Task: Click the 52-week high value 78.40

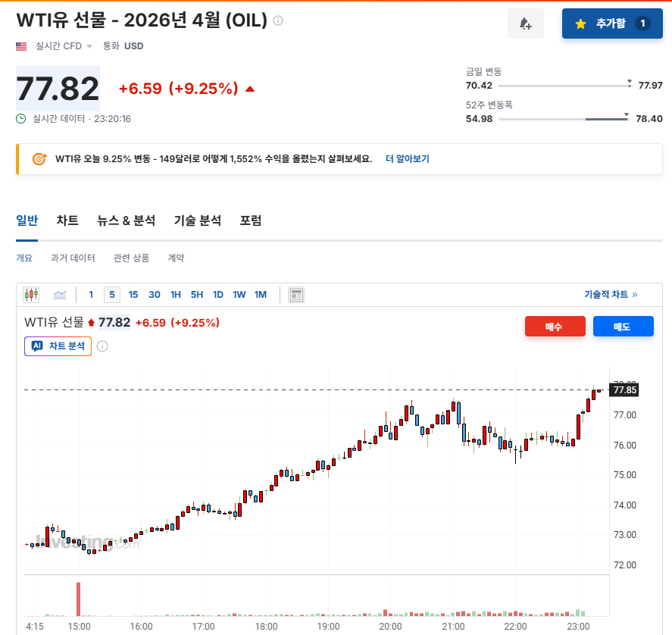Action: pyautogui.click(x=649, y=119)
